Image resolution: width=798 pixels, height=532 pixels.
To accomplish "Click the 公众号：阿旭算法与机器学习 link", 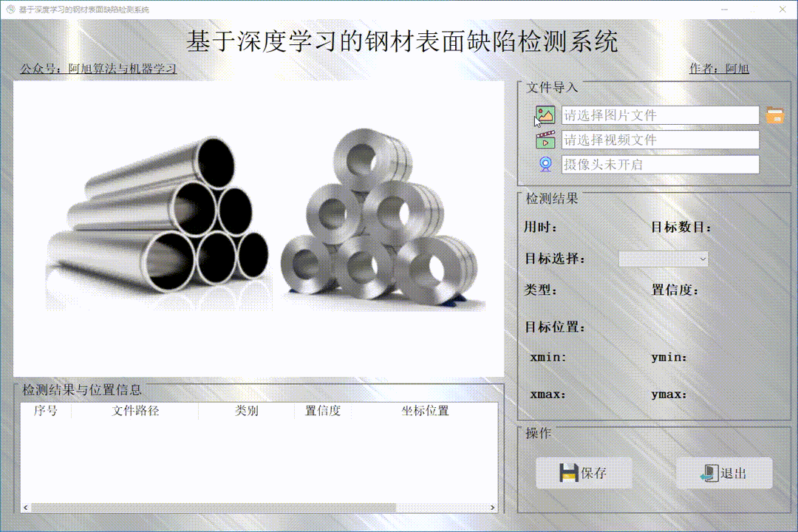I will tap(98, 68).
